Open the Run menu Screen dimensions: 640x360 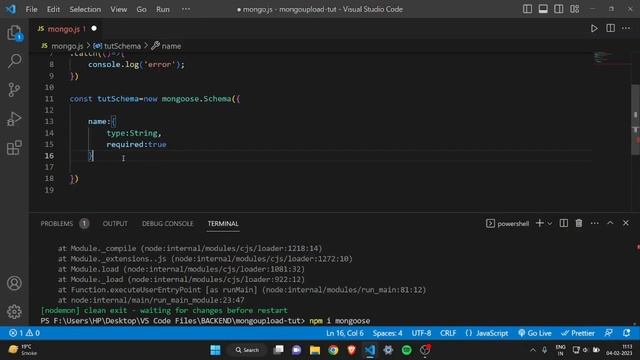pos(162,9)
